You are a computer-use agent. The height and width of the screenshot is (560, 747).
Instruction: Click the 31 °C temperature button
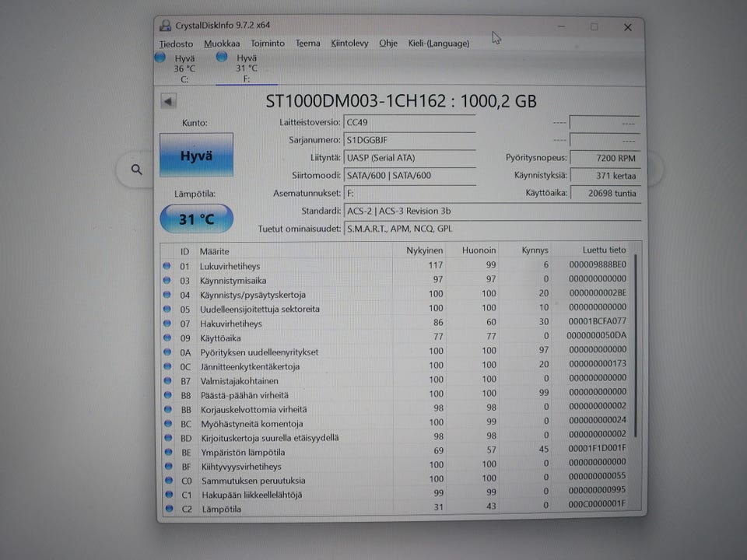196,219
